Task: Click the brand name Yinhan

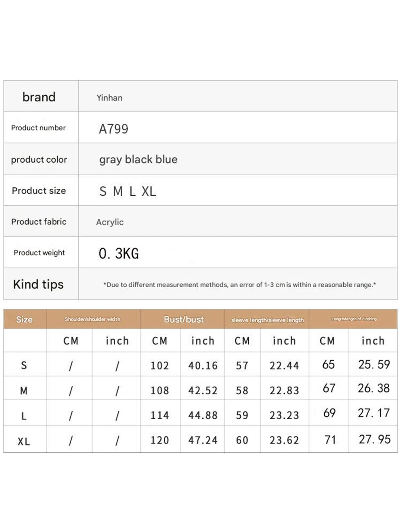Action: 109,98
